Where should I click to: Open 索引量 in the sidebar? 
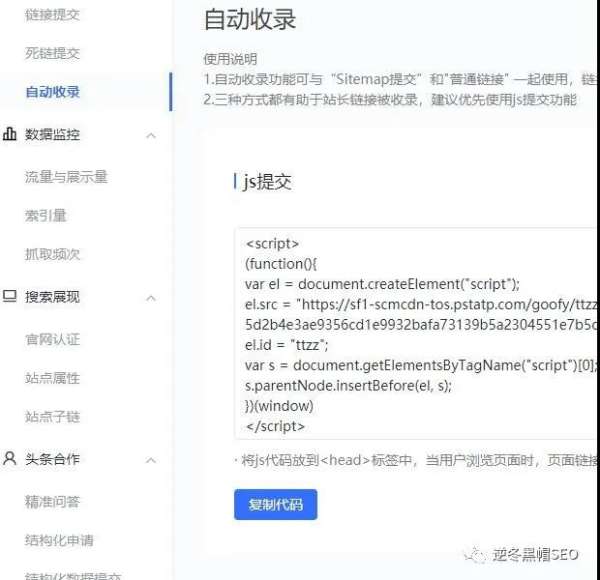click(46, 215)
